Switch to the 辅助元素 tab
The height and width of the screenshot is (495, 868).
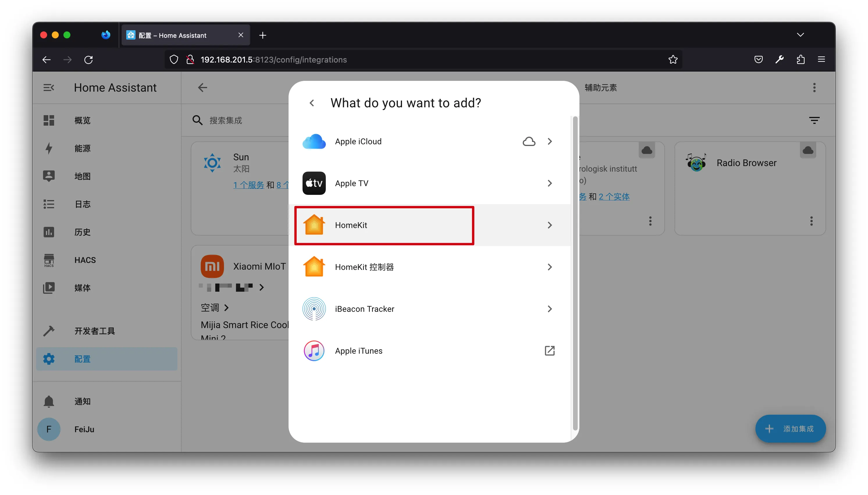tap(600, 88)
